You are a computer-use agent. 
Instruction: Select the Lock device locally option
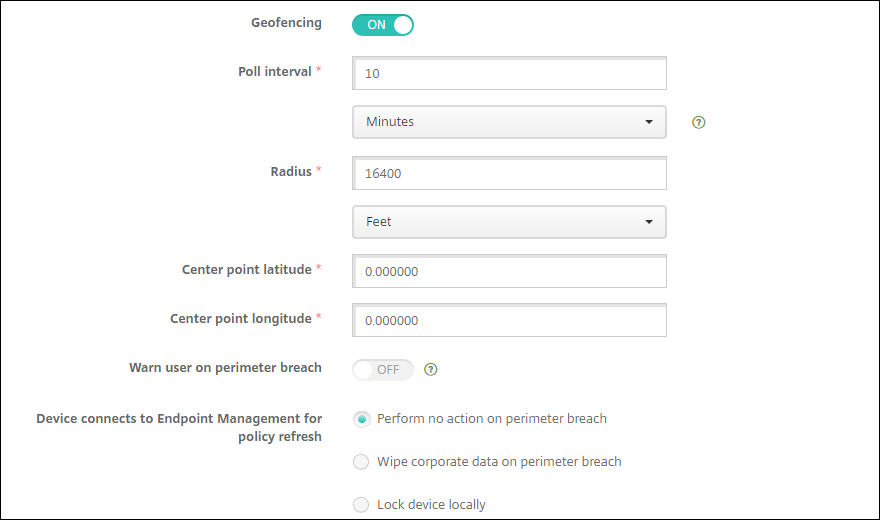click(361, 505)
